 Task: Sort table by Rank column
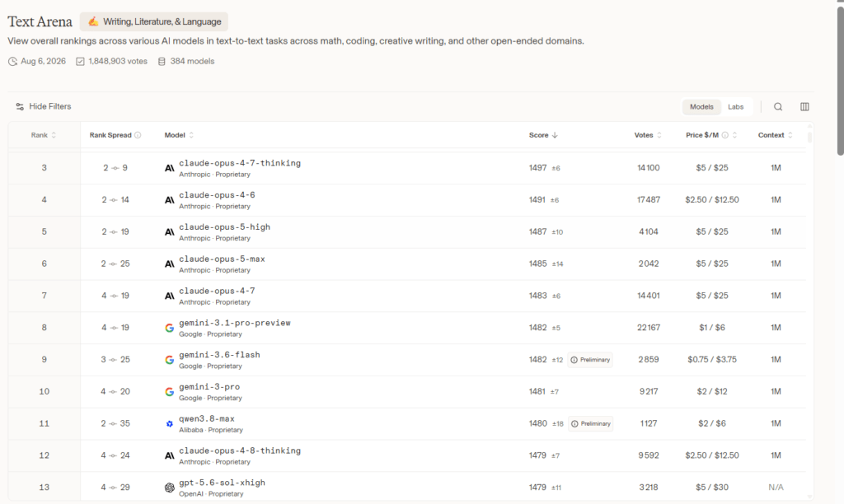point(44,135)
